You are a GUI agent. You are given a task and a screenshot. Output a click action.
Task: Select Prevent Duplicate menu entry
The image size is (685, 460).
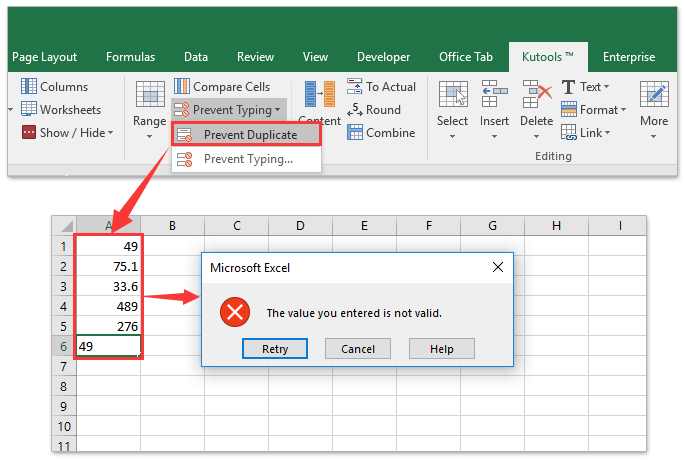pyautogui.click(x=247, y=135)
